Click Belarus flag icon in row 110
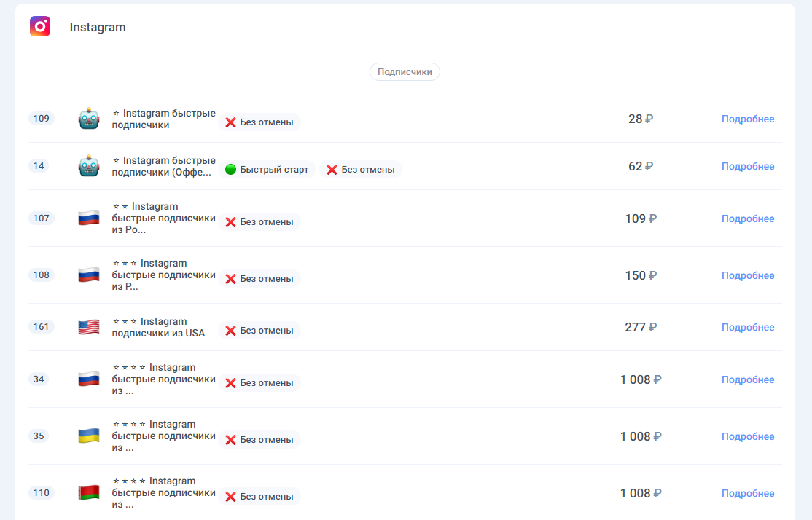 [x=89, y=492]
